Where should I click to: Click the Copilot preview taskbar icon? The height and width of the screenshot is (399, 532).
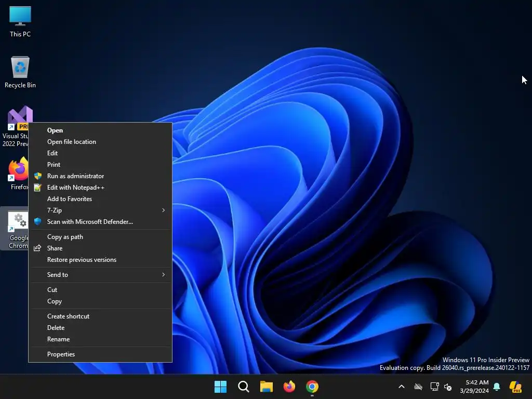pos(516,387)
